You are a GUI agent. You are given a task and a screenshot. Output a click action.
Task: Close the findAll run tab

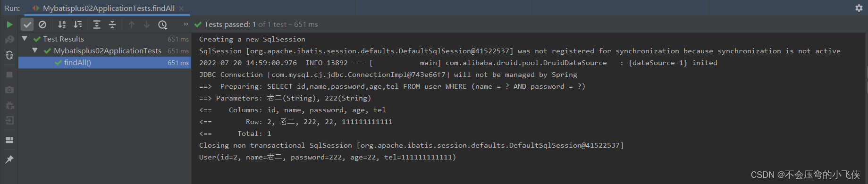pyautogui.click(x=181, y=8)
